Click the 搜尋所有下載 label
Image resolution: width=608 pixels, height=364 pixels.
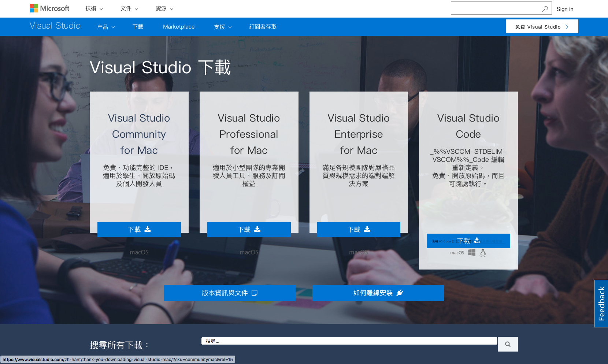click(120, 345)
